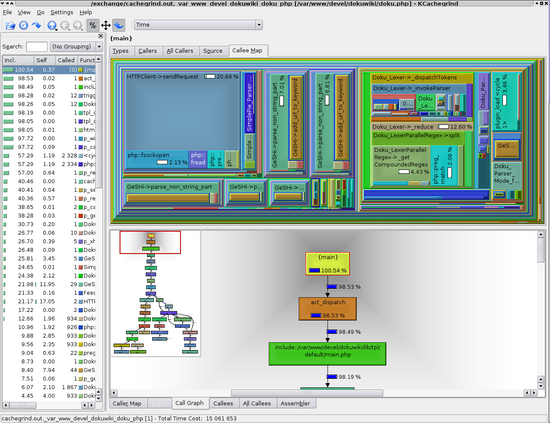Expand the No Grouping combo box
Viewport: 550px width, 423px height.
tap(76, 46)
